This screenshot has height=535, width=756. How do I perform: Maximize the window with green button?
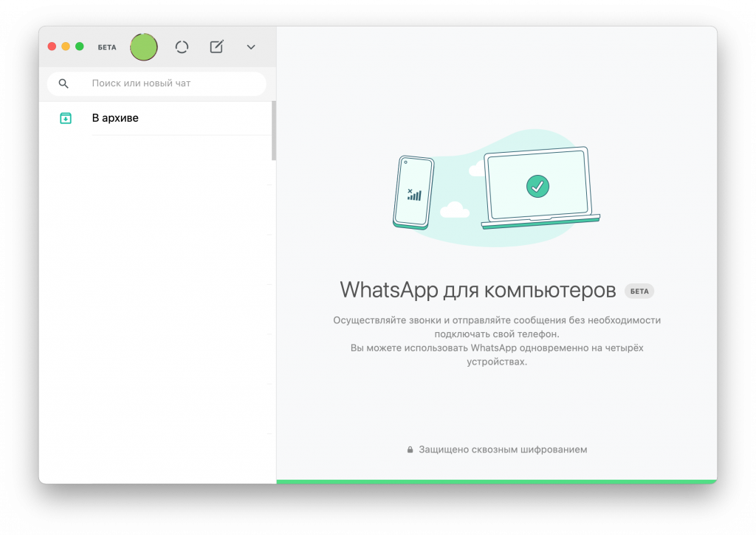click(80, 46)
